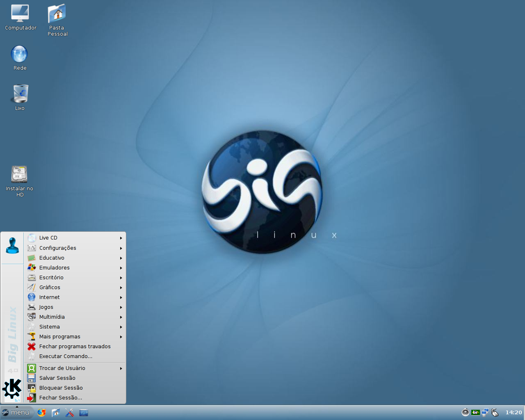Open the Internet menu category
Screen dimensions: 525x420
click(75, 297)
